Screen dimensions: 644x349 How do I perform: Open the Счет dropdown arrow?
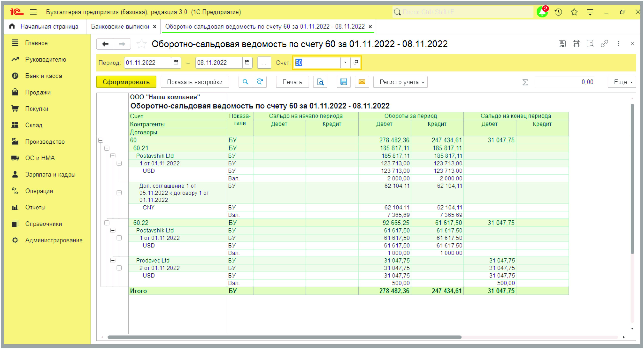[345, 62]
